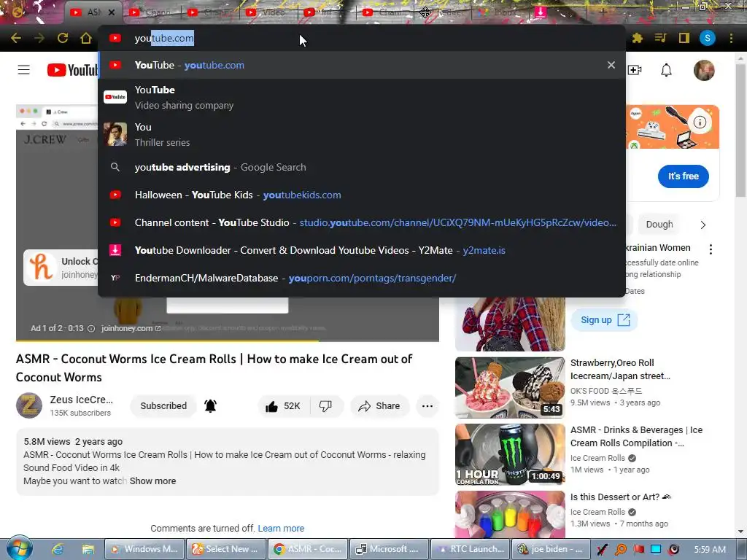
Task: Click the It's free ad button
Action: pyautogui.click(x=683, y=176)
